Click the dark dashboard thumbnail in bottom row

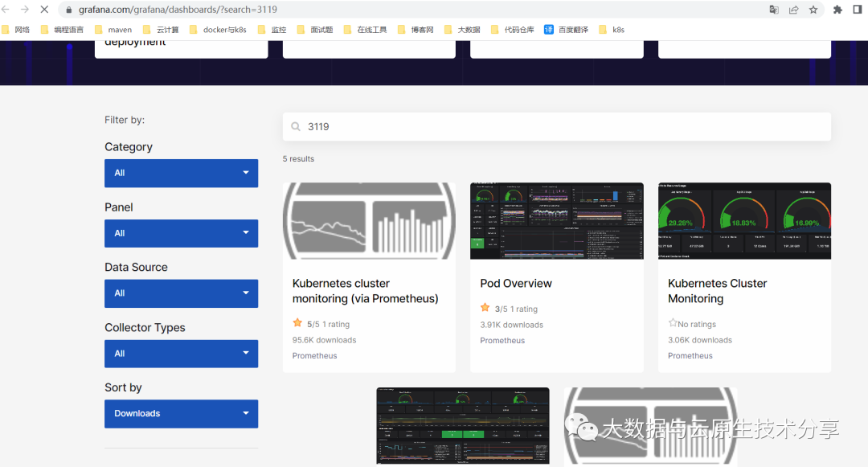coord(463,425)
